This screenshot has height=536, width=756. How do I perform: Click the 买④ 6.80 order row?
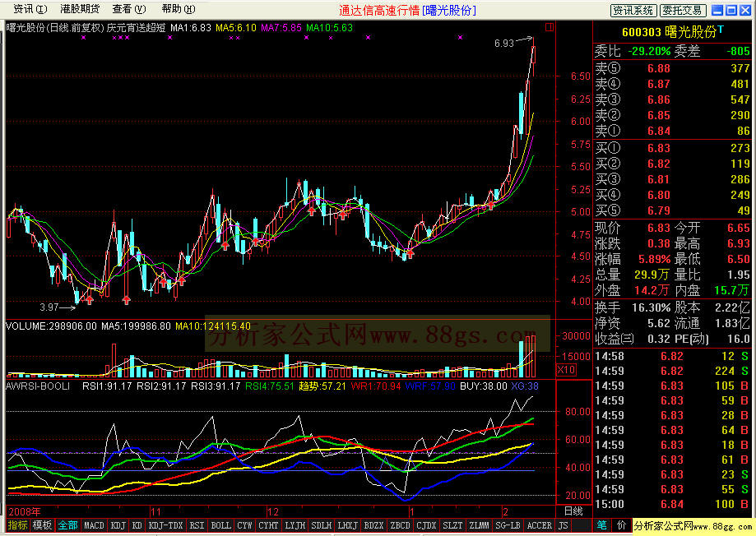(671, 195)
